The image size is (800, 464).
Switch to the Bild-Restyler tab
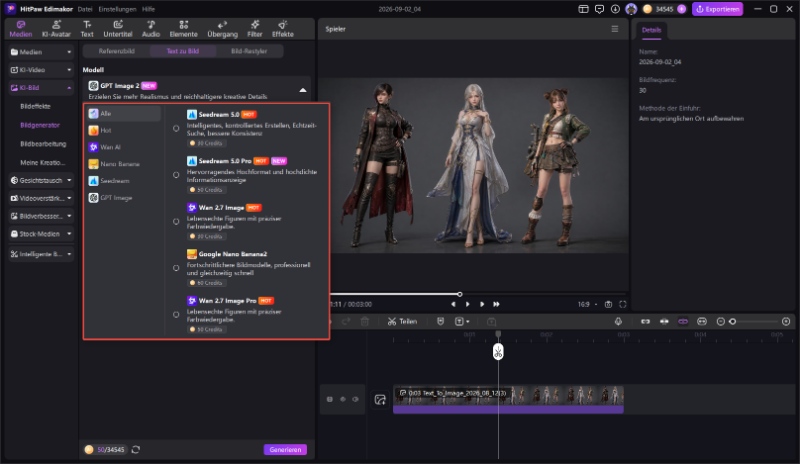click(x=249, y=51)
